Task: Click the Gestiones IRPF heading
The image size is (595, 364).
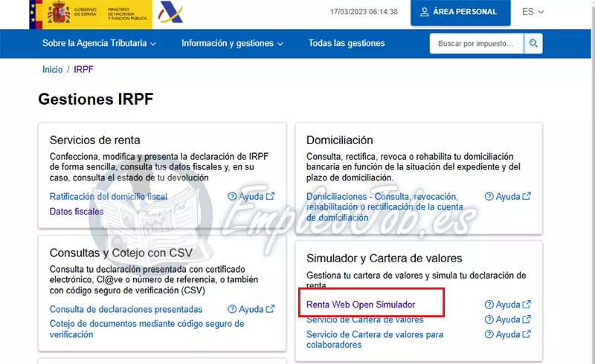Action: (x=96, y=100)
